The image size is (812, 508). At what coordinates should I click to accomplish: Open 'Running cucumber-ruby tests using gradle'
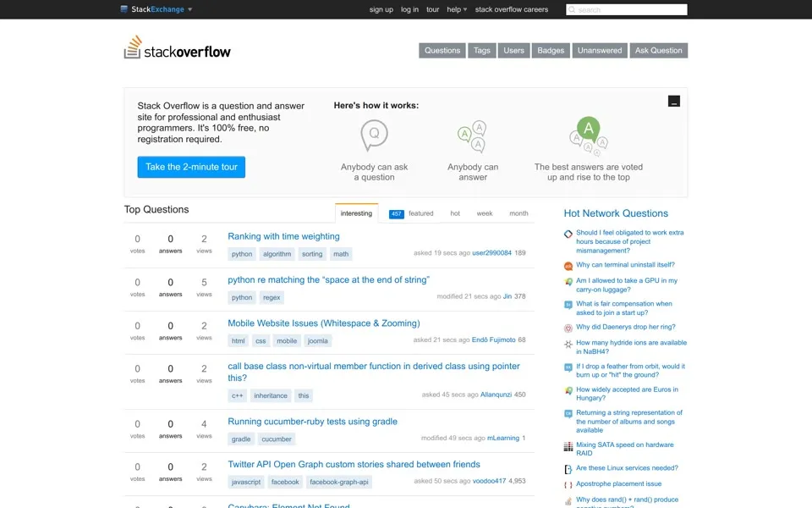pyautogui.click(x=312, y=422)
